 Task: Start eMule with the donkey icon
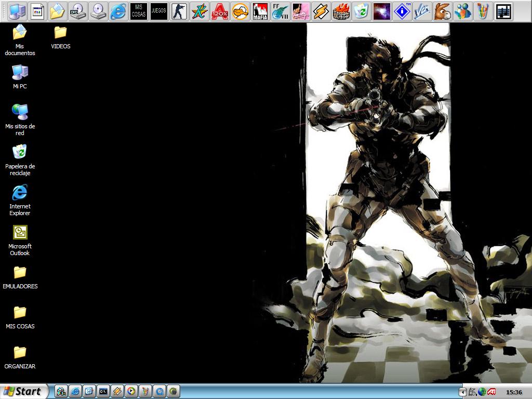point(442,11)
